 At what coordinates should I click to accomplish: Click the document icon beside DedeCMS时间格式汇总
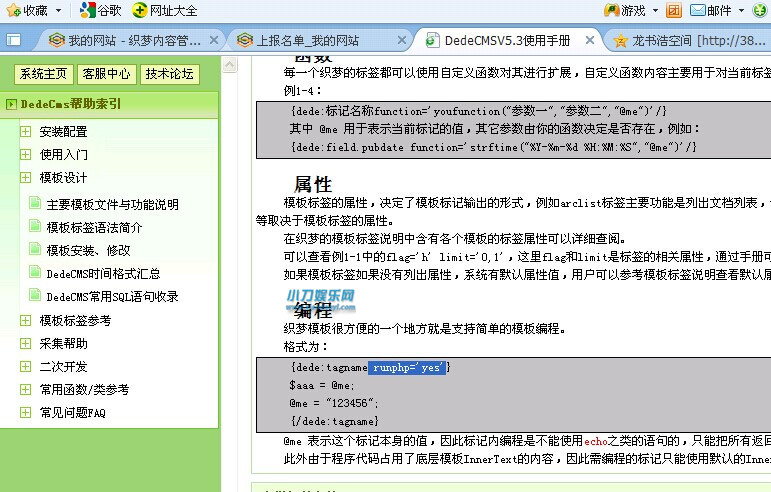(34, 272)
